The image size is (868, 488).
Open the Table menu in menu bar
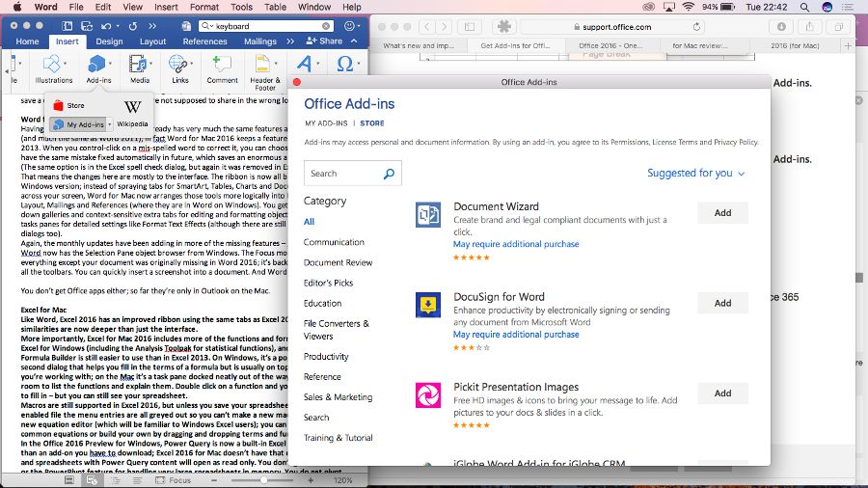point(275,7)
